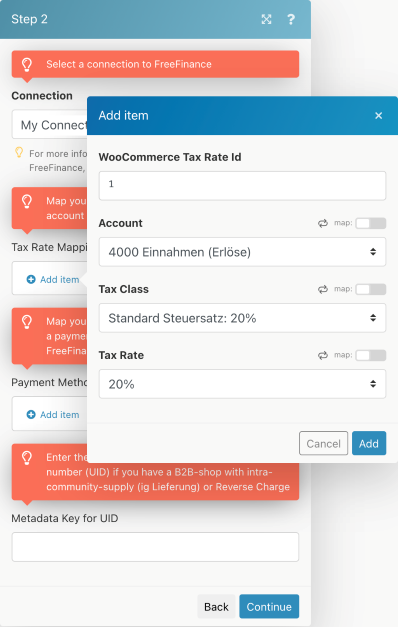
Task: Close the Add item dialog
Action: coord(378,116)
